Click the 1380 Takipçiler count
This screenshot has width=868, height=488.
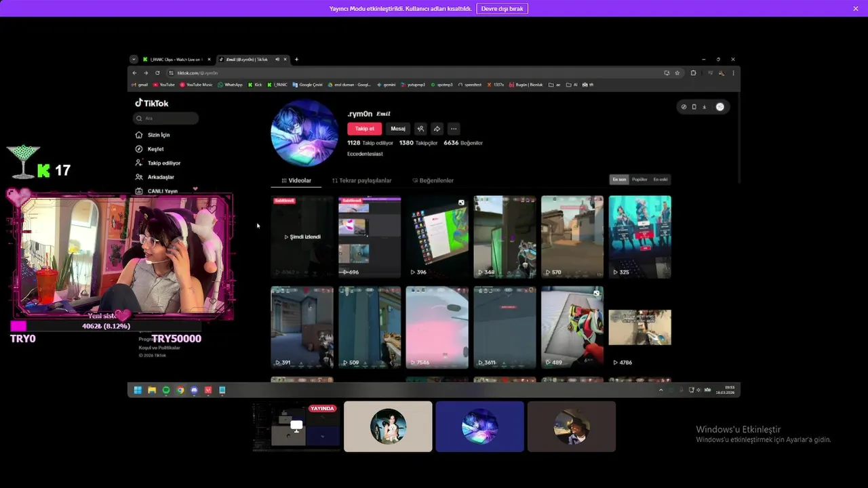point(418,143)
